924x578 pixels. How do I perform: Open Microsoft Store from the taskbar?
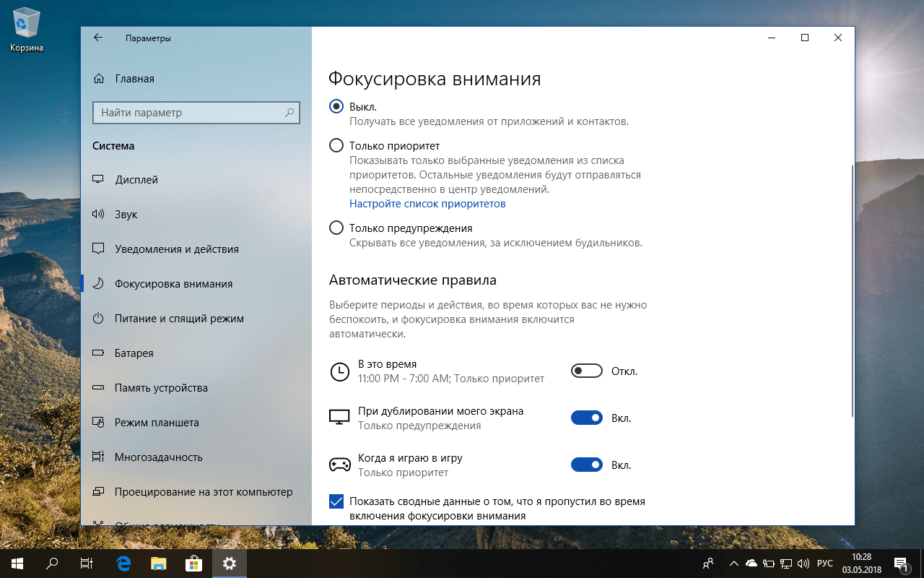point(193,563)
